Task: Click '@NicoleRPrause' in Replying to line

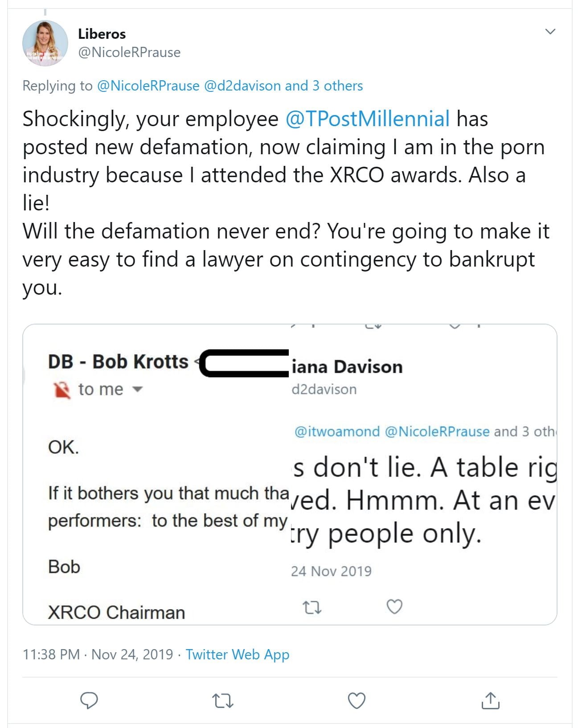Action: 148,86
